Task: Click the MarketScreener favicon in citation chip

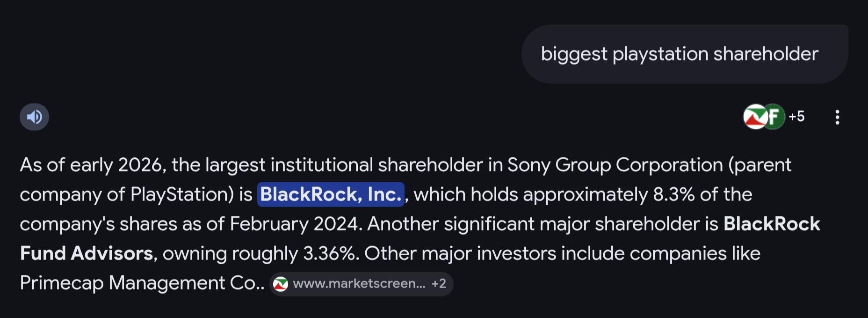Action: [281, 284]
